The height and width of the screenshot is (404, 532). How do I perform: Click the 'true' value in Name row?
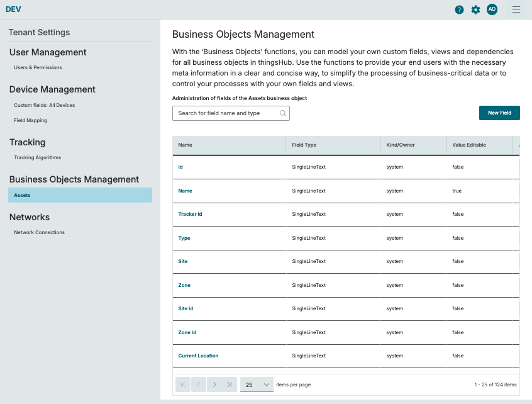click(457, 191)
